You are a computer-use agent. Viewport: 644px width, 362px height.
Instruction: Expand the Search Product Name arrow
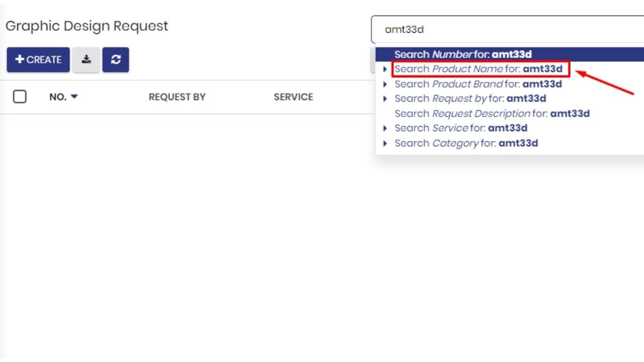(x=385, y=69)
